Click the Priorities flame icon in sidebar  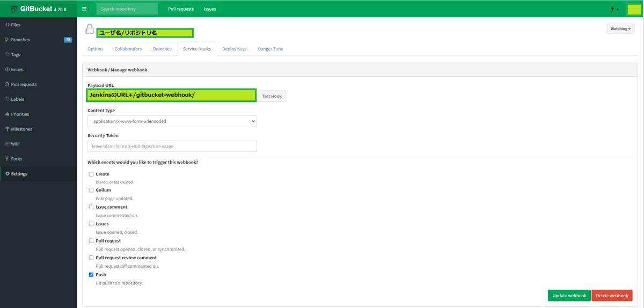(x=7, y=114)
